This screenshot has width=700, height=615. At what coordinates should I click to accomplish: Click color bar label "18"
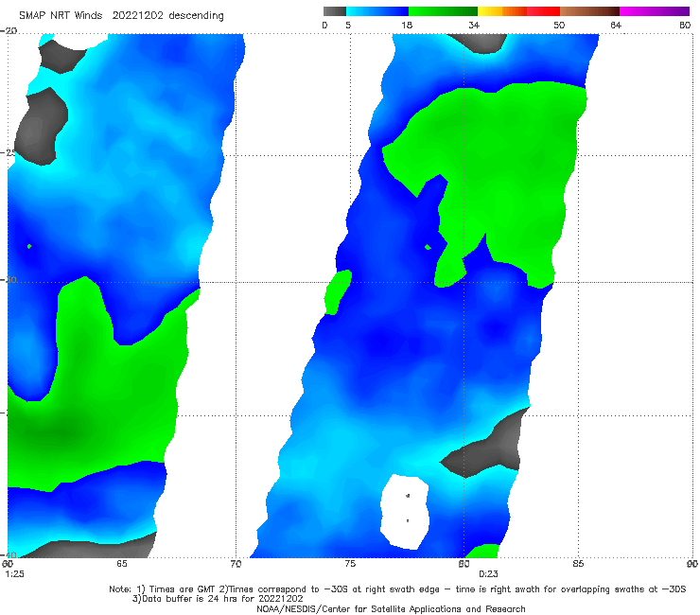(x=407, y=25)
